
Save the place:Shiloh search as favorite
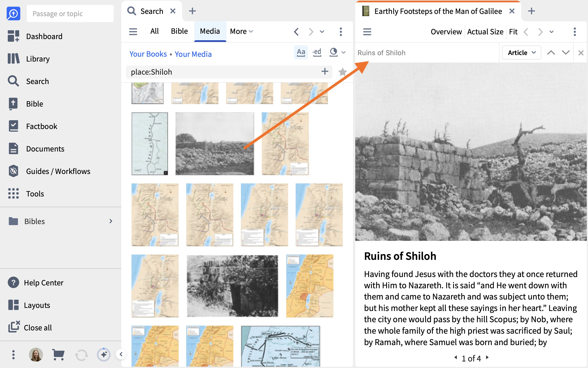[342, 72]
